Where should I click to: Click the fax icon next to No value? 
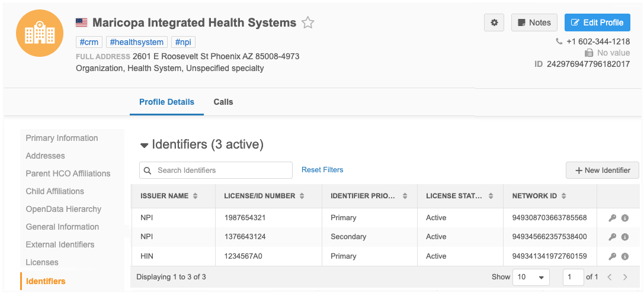coord(589,53)
